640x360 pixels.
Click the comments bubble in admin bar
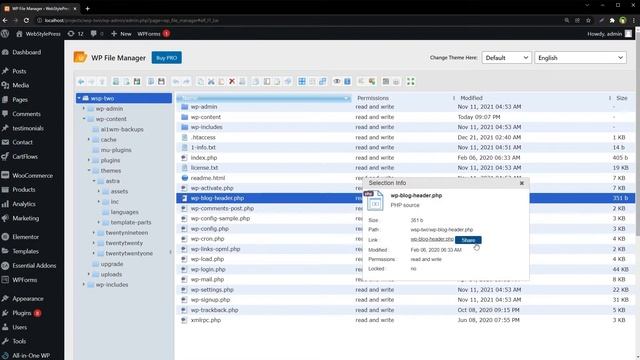[96, 34]
